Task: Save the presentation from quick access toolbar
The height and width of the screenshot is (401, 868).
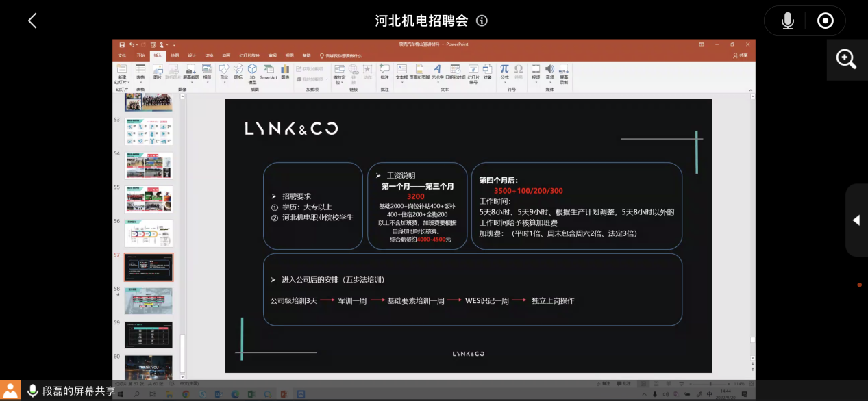Action: (x=122, y=44)
